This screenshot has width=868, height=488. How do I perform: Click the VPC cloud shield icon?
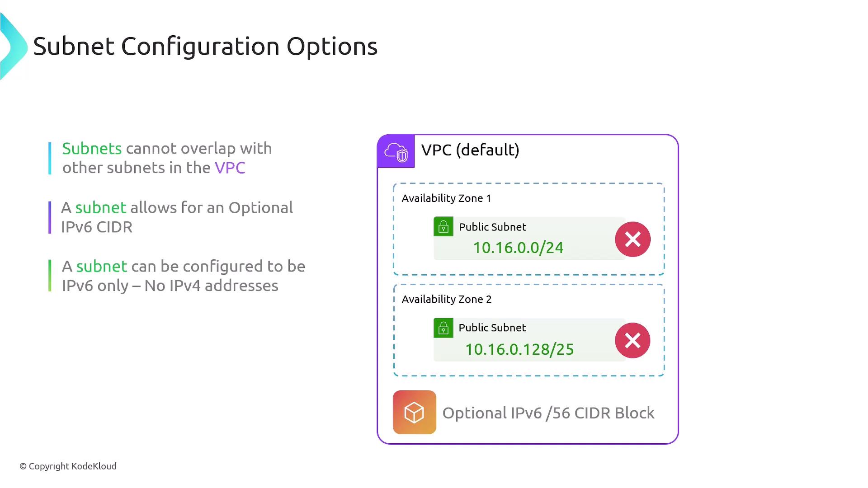[x=396, y=152]
